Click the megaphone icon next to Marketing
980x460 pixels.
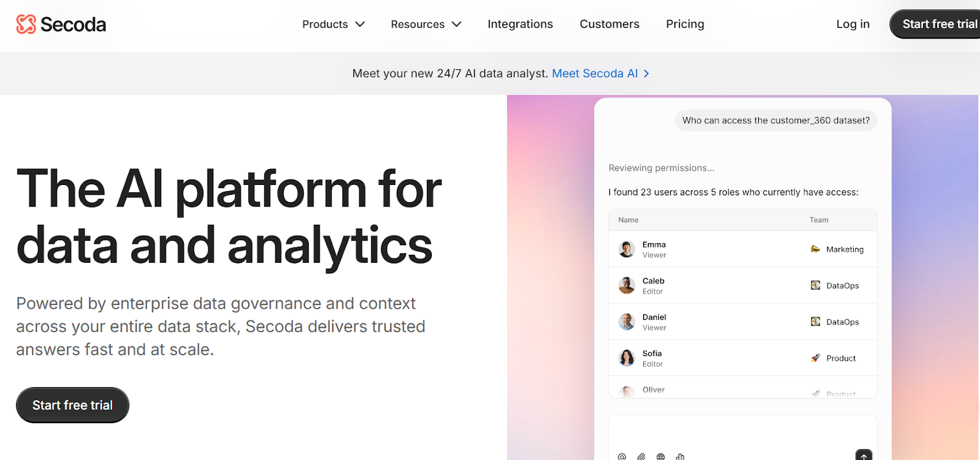(x=815, y=249)
